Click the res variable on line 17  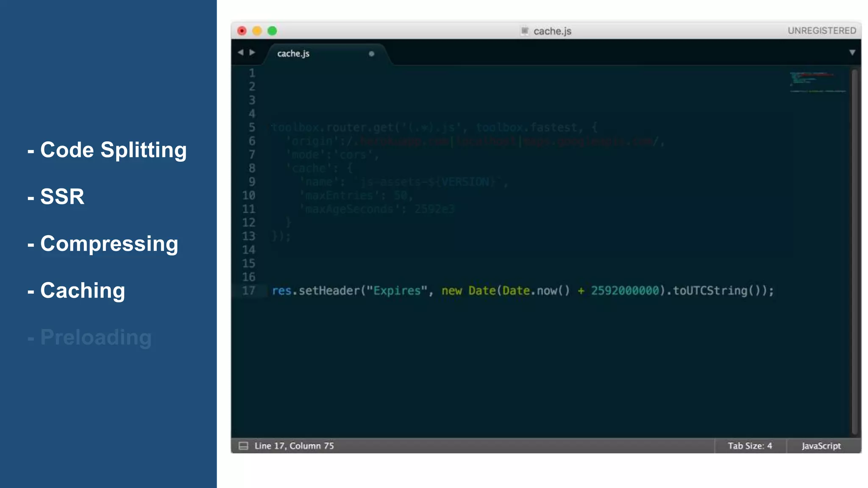(x=281, y=291)
